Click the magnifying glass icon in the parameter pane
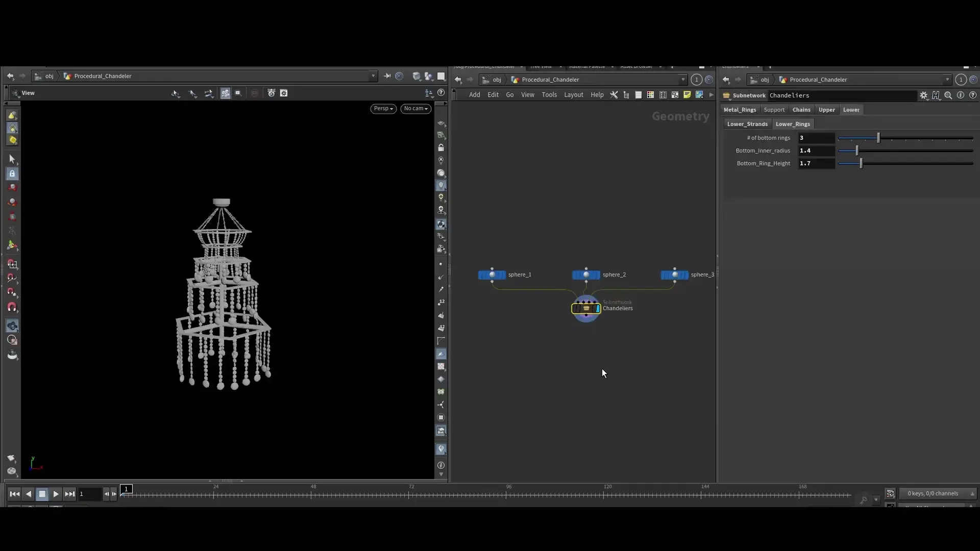The height and width of the screenshot is (551, 980). pyautogui.click(x=948, y=95)
